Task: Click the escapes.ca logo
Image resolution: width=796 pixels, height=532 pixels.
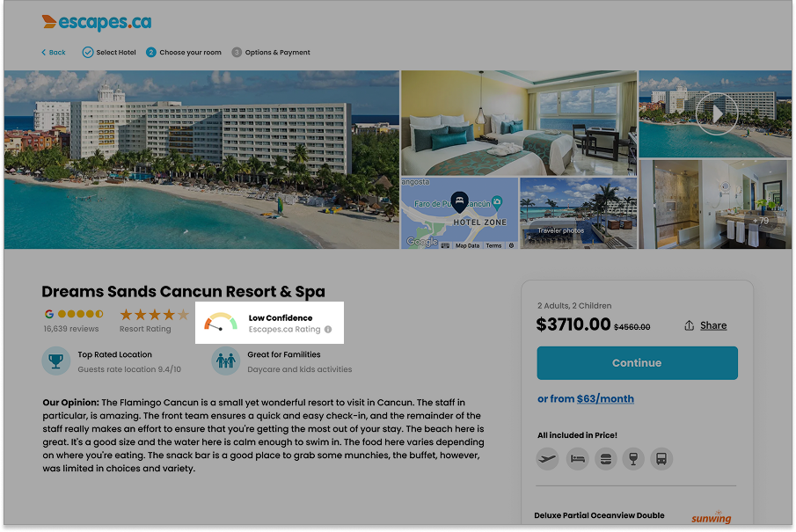Action: (x=97, y=22)
